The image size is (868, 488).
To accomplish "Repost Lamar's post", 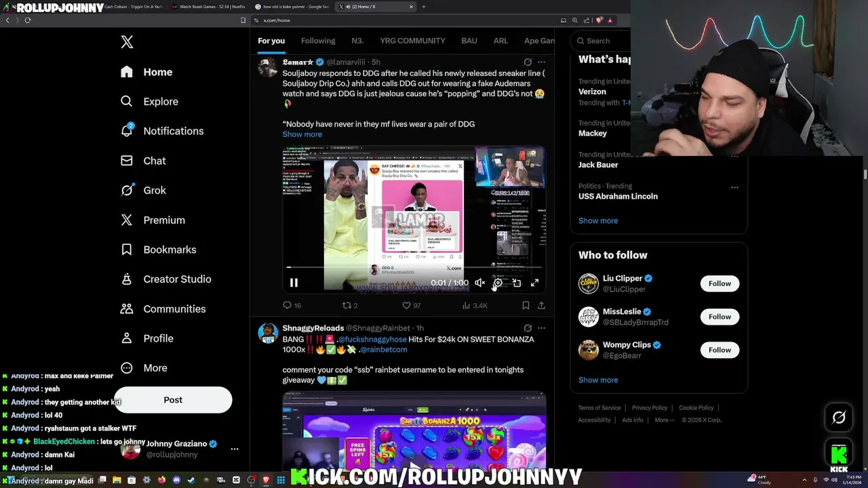I will coord(350,306).
